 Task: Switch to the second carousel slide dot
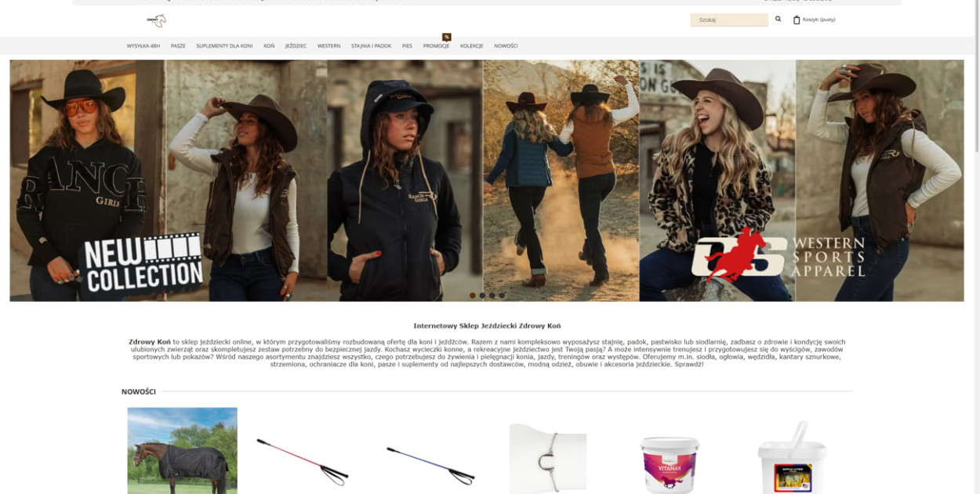tap(482, 296)
